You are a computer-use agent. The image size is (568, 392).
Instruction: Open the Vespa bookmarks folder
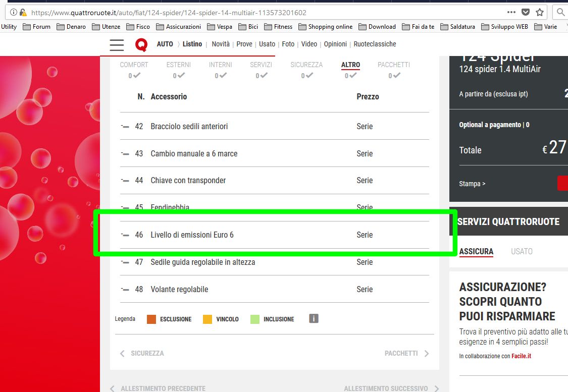220,26
